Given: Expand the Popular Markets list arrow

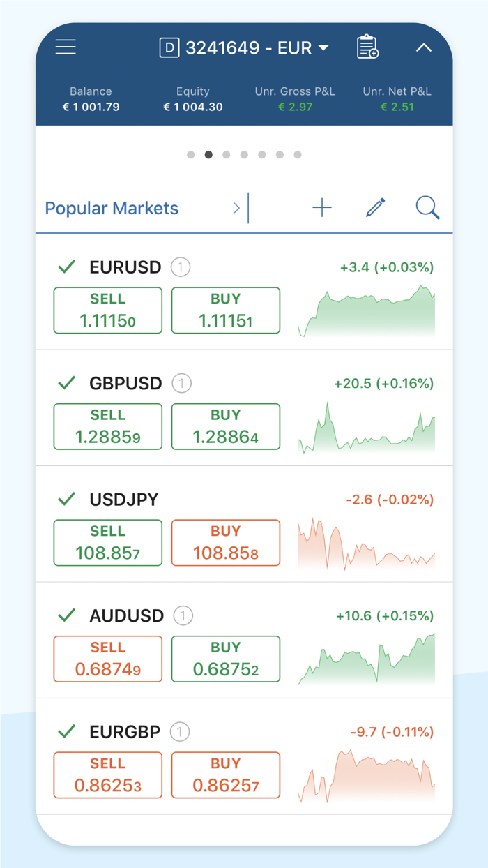Looking at the screenshot, I should [x=236, y=207].
